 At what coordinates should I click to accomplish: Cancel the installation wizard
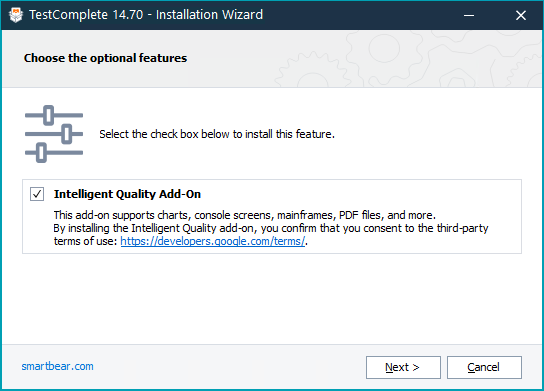point(484,367)
